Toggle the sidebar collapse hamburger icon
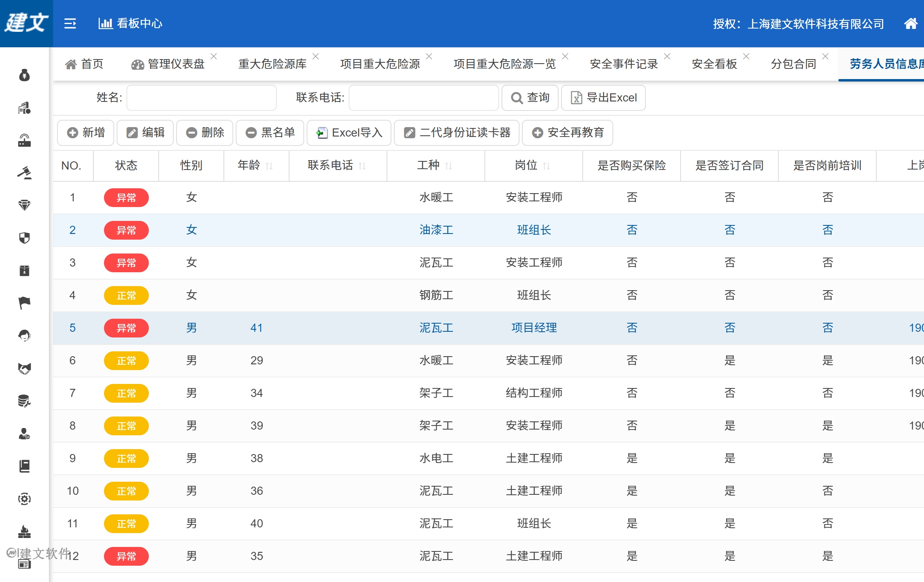 70,23
